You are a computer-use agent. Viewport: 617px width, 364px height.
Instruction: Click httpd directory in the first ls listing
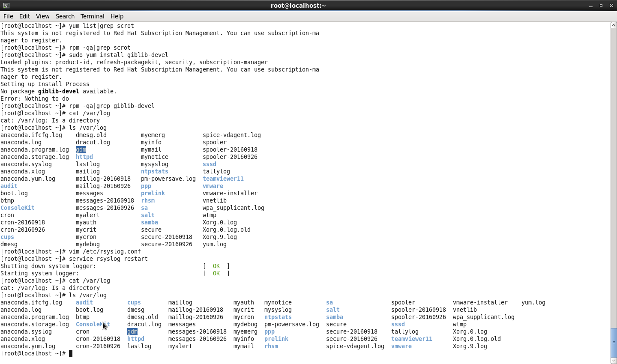point(84,157)
